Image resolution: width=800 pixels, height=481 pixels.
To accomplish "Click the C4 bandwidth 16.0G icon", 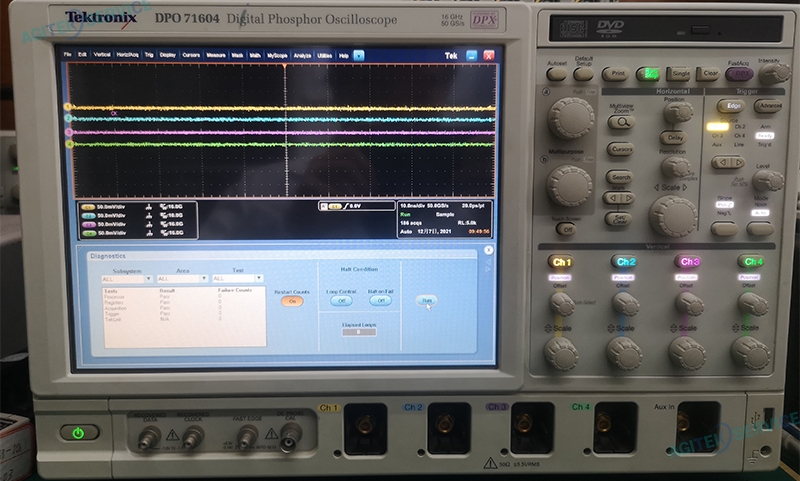I will click(x=171, y=233).
